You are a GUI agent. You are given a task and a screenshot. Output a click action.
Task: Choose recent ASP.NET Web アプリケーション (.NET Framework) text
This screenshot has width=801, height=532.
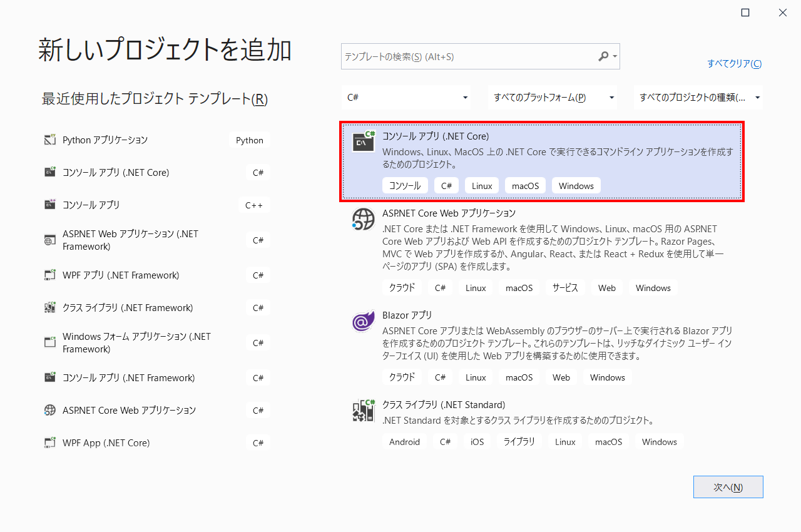[x=130, y=240]
